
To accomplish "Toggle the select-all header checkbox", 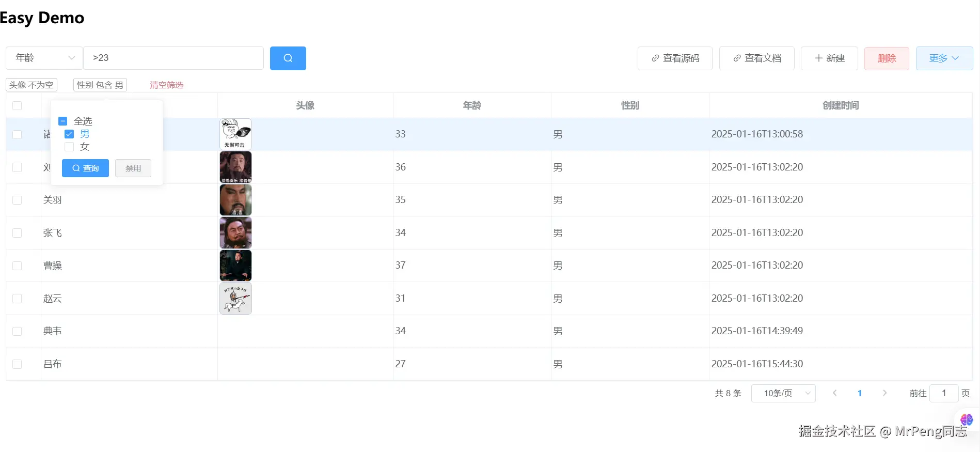I will (x=17, y=105).
